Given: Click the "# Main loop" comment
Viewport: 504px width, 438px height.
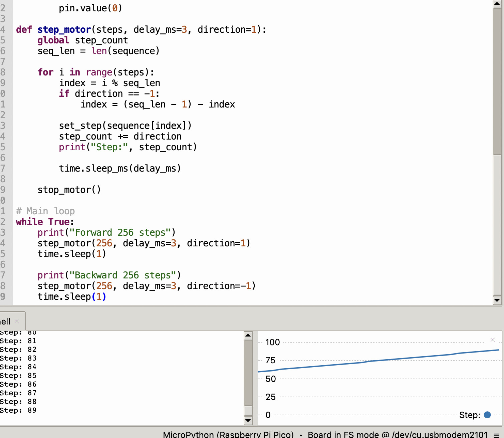Looking at the screenshot, I should (x=45, y=211).
